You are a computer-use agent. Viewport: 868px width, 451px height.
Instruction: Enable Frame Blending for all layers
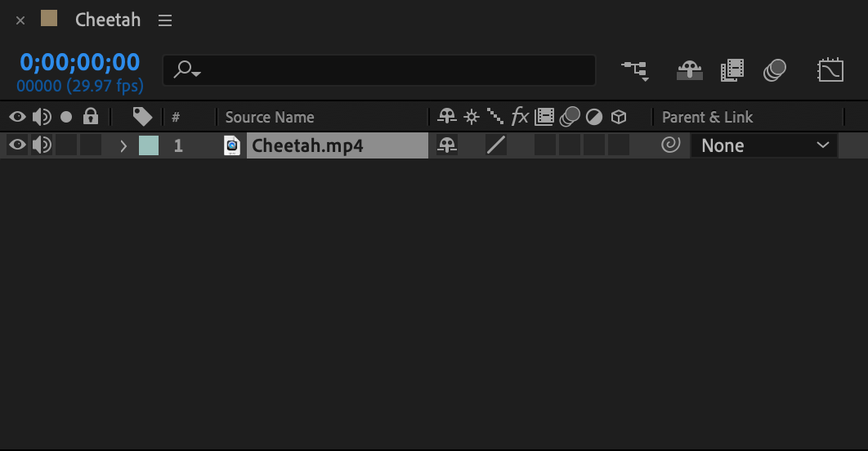(732, 70)
